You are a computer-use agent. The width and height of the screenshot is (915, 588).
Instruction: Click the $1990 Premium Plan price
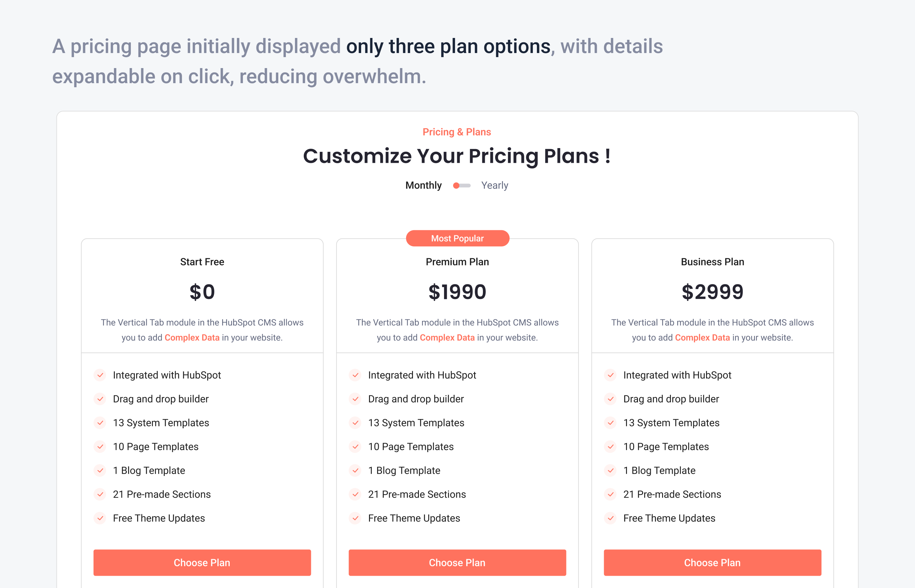pos(457,292)
